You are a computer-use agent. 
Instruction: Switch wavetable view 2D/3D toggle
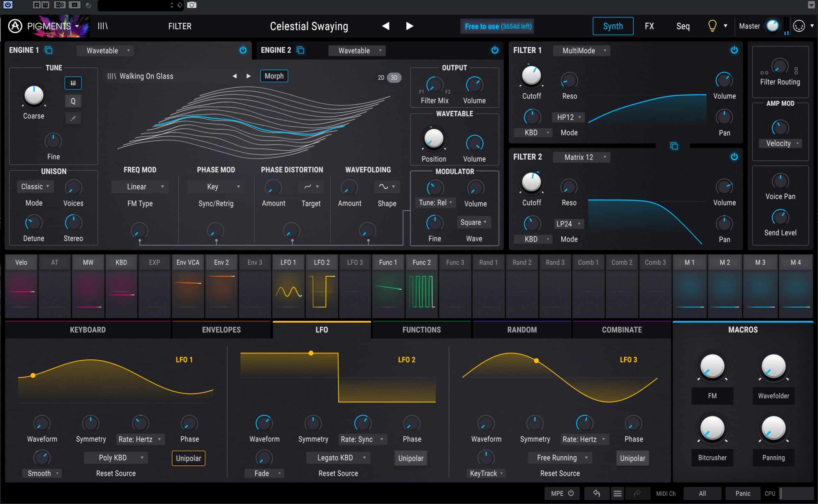tap(389, 78)
